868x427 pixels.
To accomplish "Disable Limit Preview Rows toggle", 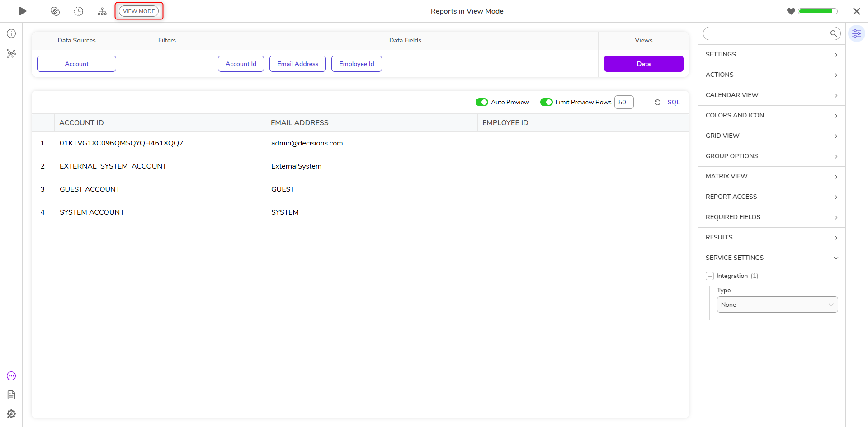I will 547,102.
